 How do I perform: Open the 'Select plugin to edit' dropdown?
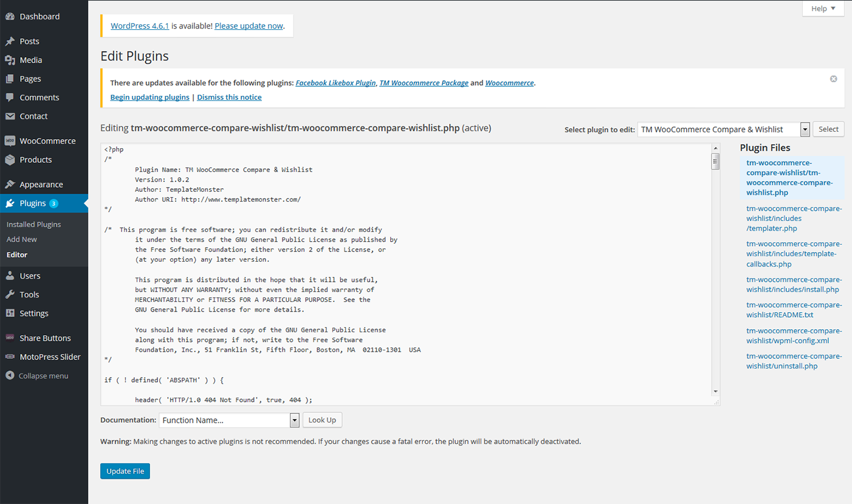[723, 129]
